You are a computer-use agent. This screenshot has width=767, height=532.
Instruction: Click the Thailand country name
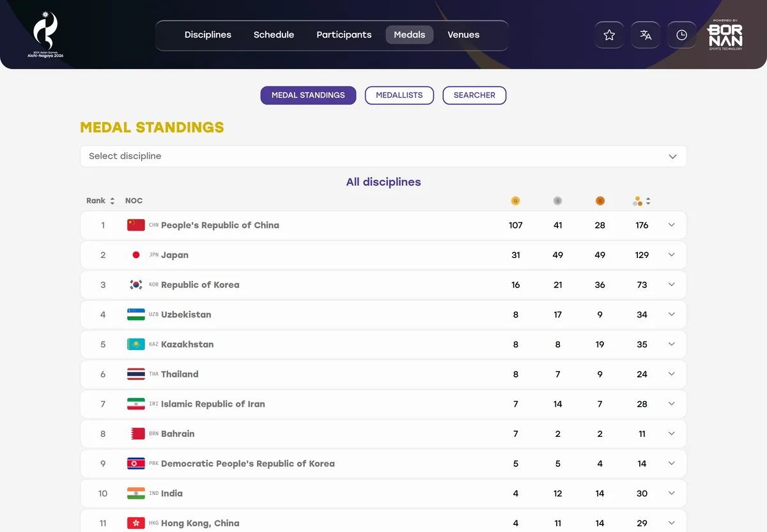[180, 374]
